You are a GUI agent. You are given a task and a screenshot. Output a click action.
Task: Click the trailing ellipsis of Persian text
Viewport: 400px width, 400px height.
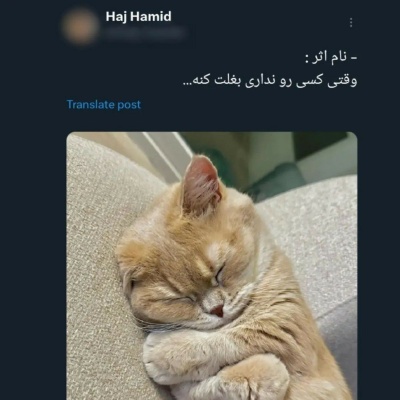(x=187, y=85)
